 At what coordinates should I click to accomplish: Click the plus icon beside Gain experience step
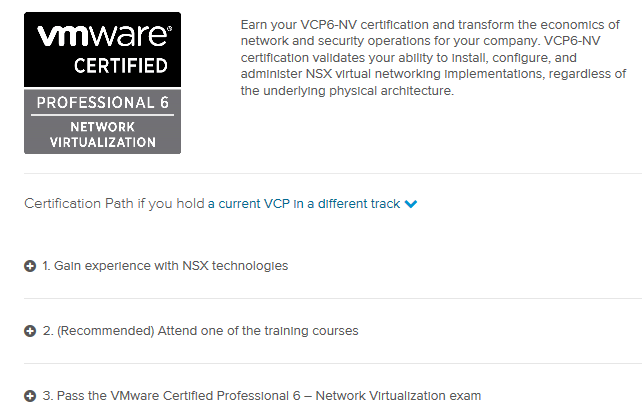30,266
